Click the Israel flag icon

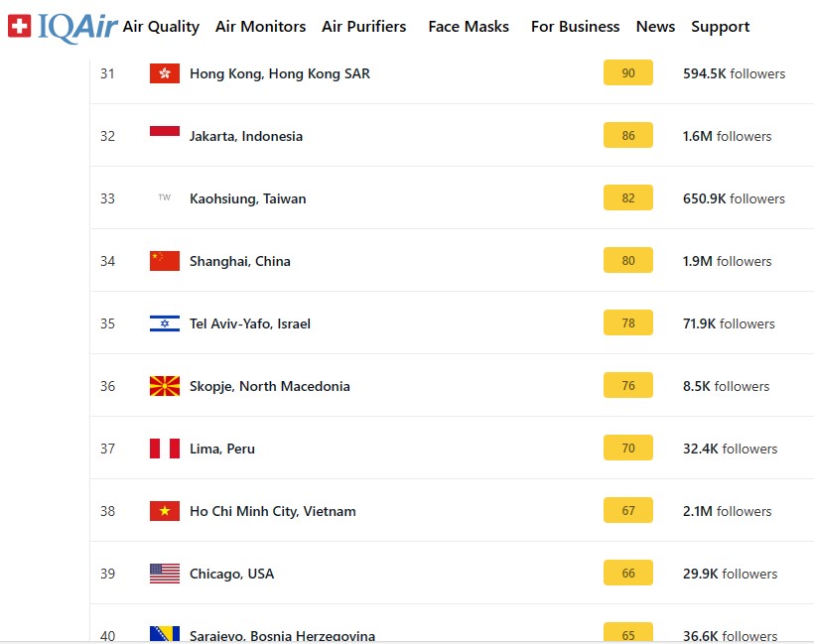[165, 323]
